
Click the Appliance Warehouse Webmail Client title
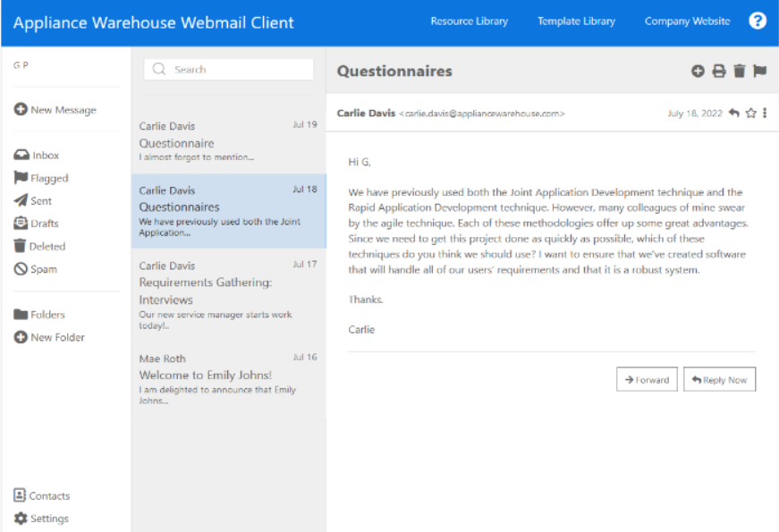[x=154, y=22]
